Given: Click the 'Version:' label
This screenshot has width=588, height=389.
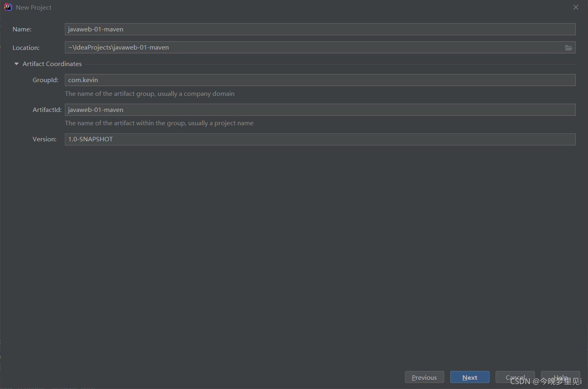Looking at the screenshot, I should [45, 139].
